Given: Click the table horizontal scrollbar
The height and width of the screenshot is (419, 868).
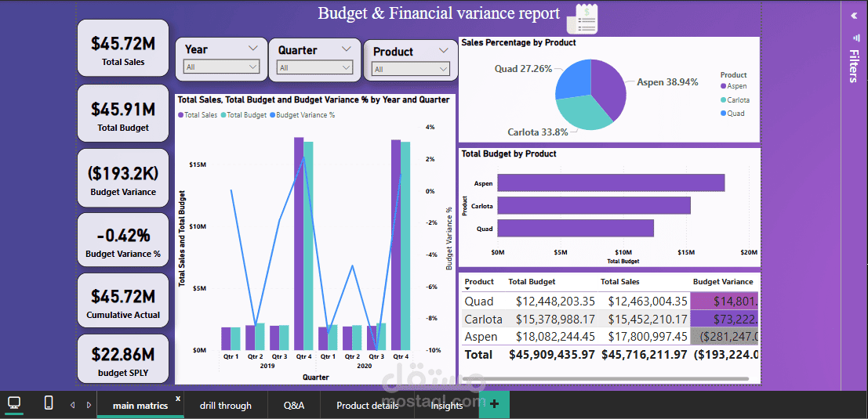Looking at the screenshot, I should [x=607, y=379].
